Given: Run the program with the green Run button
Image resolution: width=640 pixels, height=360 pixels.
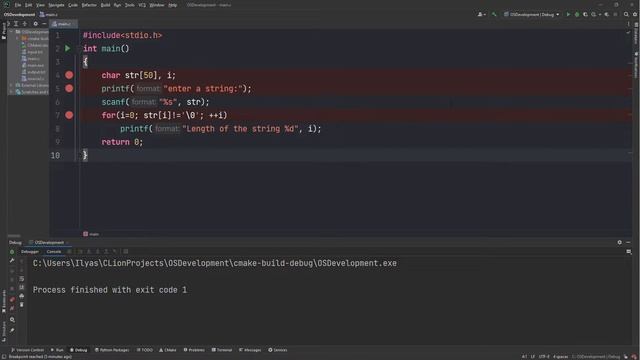Looking at the screenshot, I should click(x=568, y=14).
